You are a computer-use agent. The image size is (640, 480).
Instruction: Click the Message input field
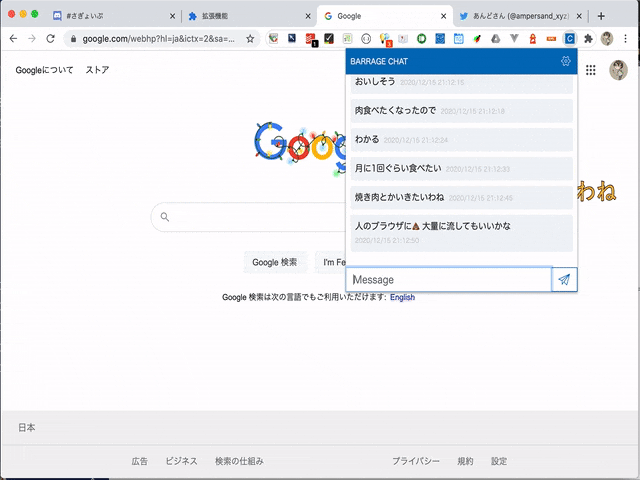449,280
